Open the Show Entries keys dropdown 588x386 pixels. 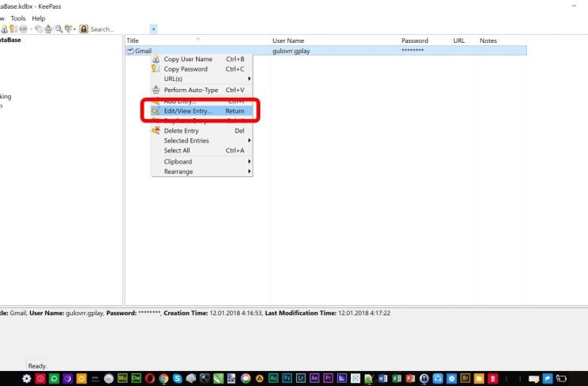tap(70, 29)
